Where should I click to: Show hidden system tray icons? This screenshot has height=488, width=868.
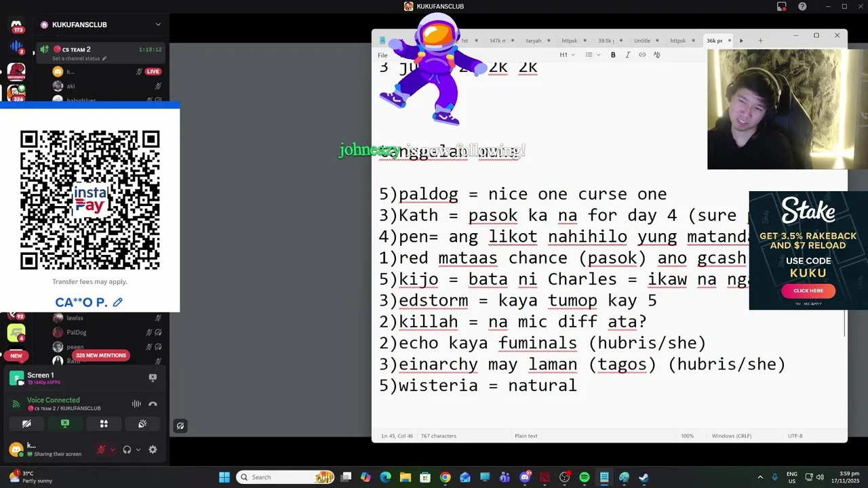click(759, 477)
